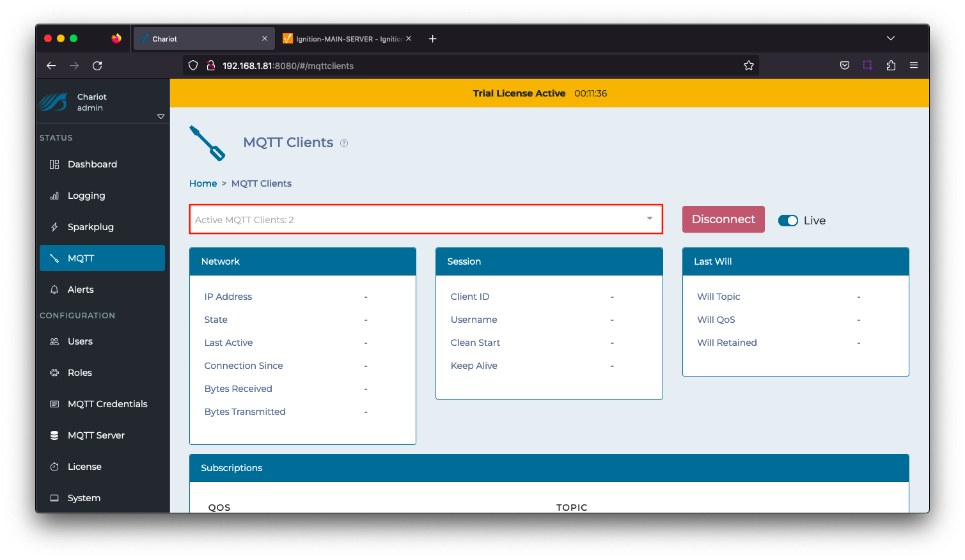The image size is (965, 560).
Task: Toggle the Live switch off
Action: 788,221
